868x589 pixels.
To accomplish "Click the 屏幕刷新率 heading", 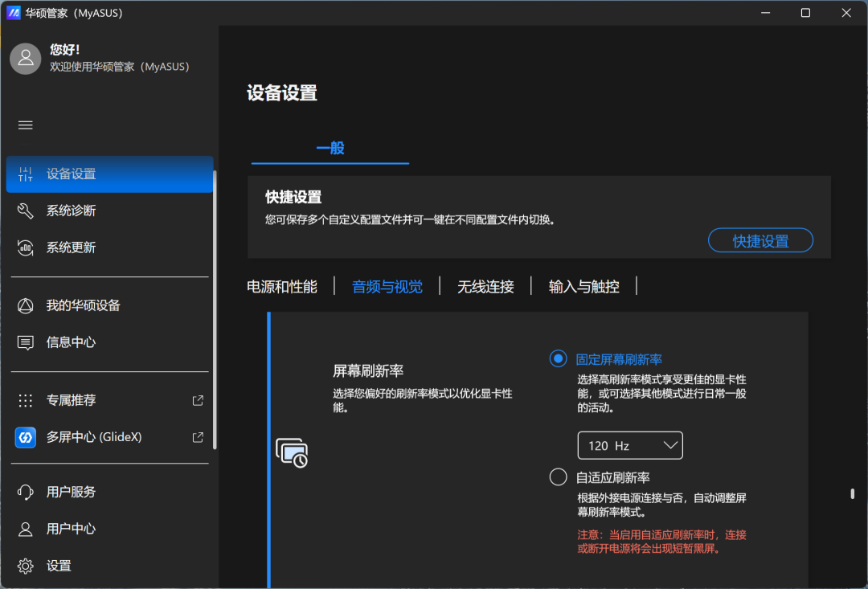I will (368, 371).
